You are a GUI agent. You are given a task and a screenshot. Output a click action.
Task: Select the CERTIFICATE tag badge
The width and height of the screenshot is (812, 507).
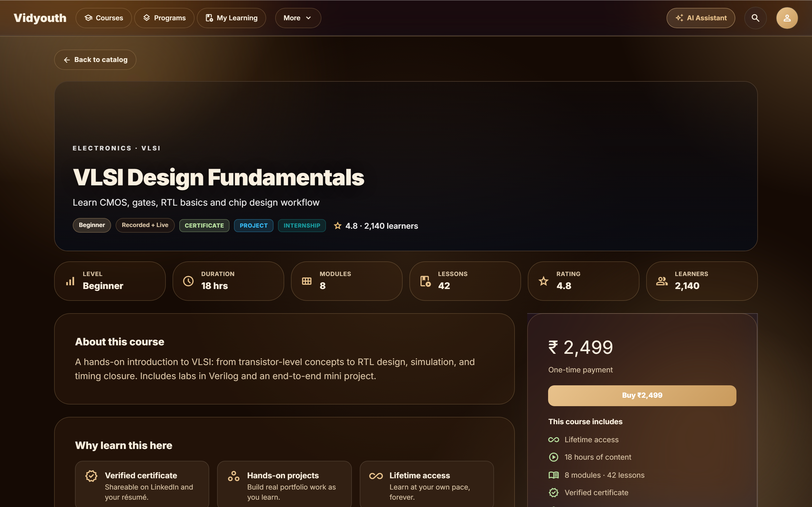click(204, 226)
